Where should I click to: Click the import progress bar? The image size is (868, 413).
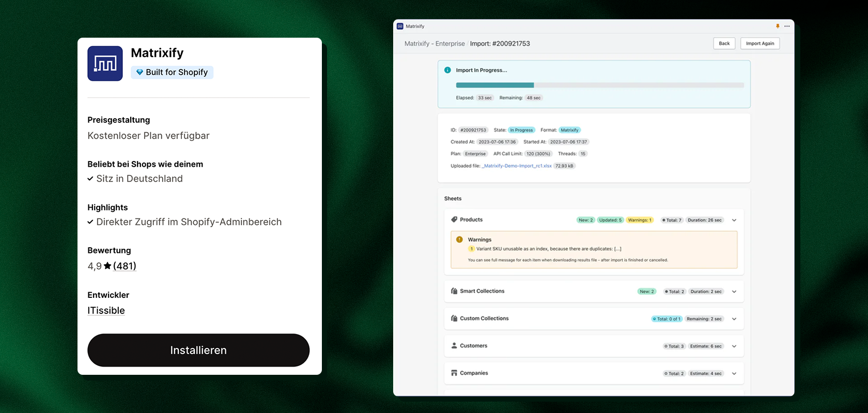click(600, 85)
